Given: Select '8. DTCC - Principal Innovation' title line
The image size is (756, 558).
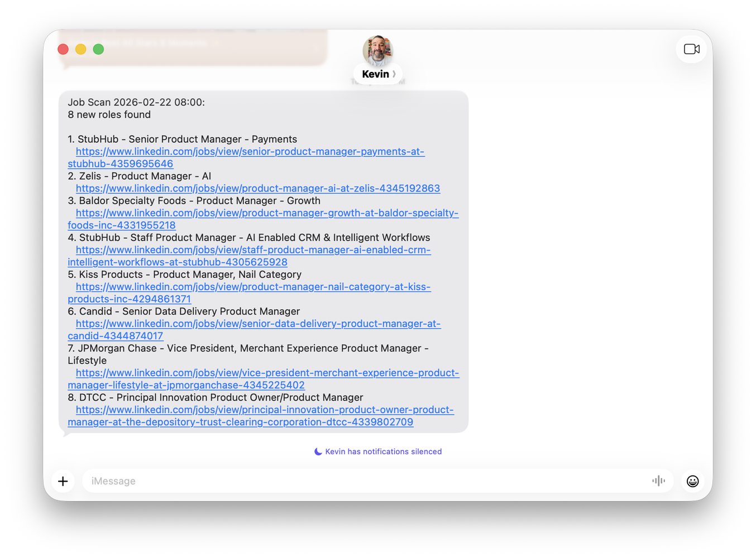Looking at the screenshot, I should click(216, 397).
